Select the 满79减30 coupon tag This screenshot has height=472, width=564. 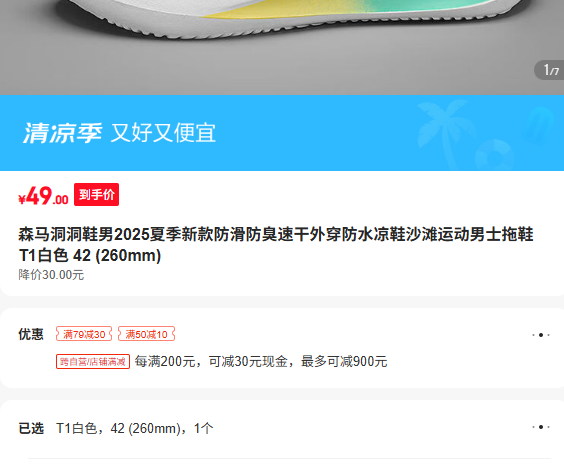(84, 334)
